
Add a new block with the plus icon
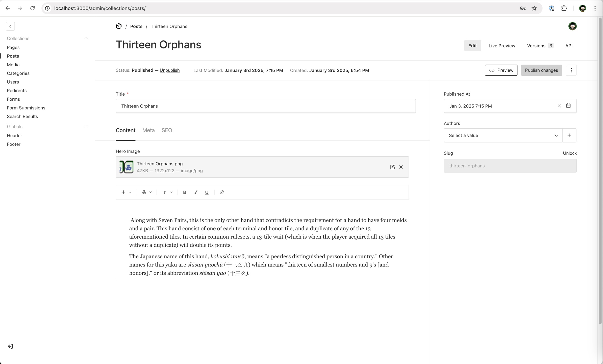123,192
